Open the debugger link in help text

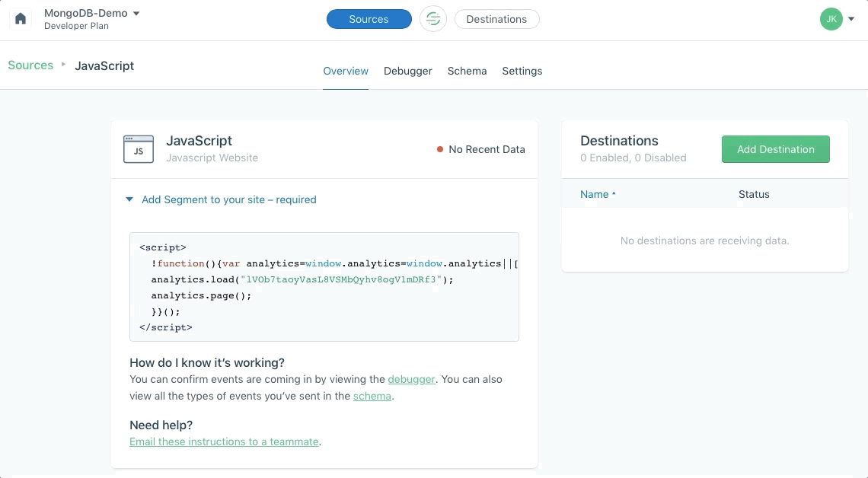click(411, 380)
